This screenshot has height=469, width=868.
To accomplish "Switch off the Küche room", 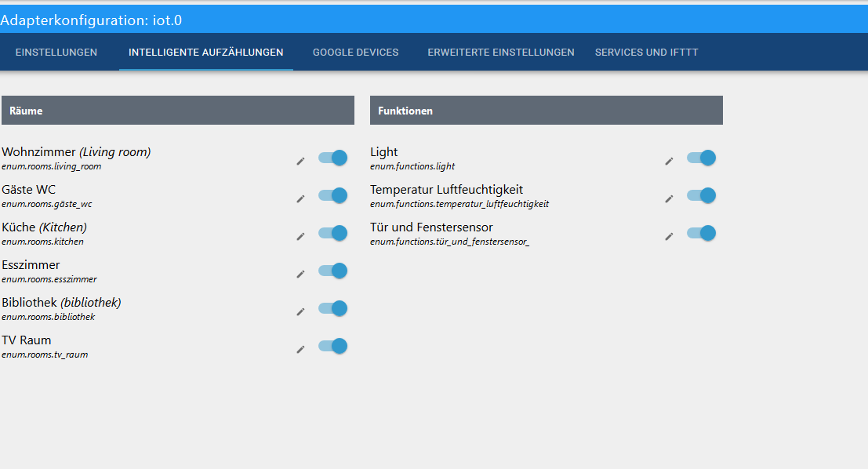I will click(x=332, y=233).
